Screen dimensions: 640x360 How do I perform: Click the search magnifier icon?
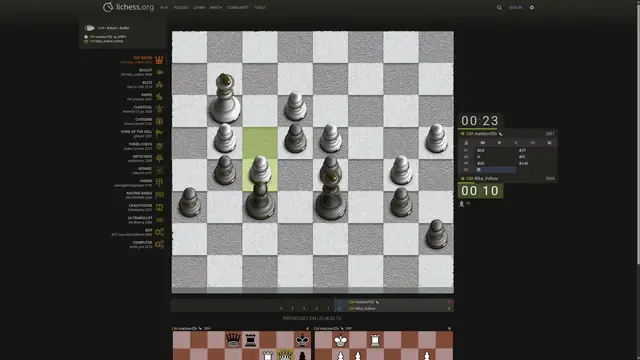(x=499, y=7)
